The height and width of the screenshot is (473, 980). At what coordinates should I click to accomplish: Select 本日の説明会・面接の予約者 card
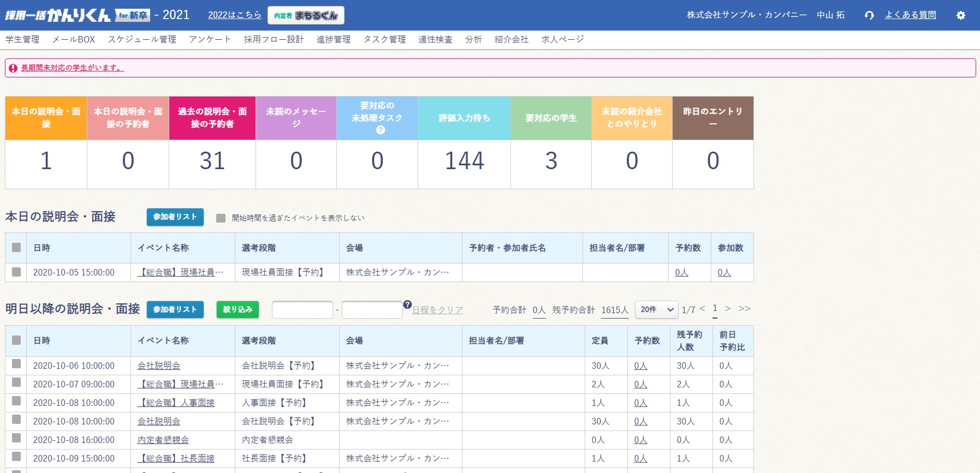click(128, 142)
